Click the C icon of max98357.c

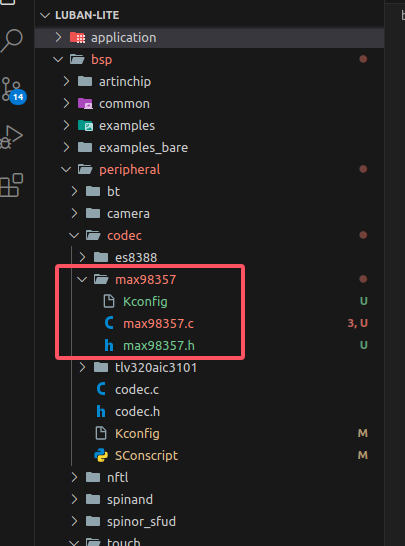click(109, 323)
